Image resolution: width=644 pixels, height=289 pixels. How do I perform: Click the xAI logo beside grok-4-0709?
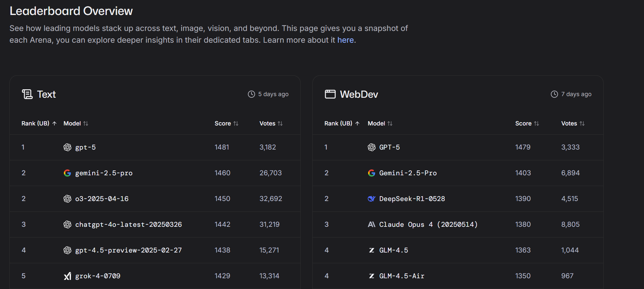tap(67, 276)
